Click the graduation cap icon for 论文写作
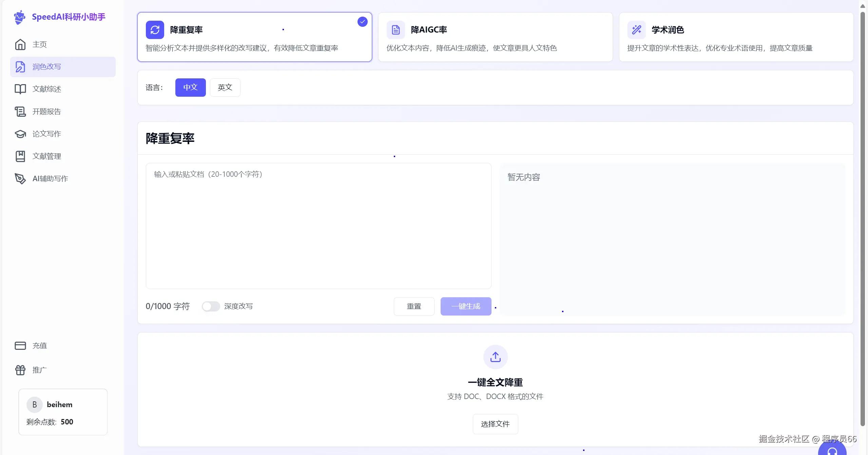 20,134
